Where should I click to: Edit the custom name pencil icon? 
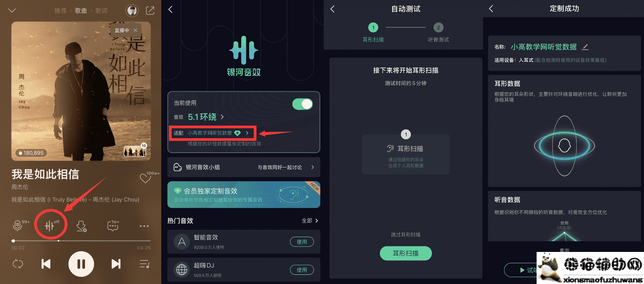pos(585,47)
